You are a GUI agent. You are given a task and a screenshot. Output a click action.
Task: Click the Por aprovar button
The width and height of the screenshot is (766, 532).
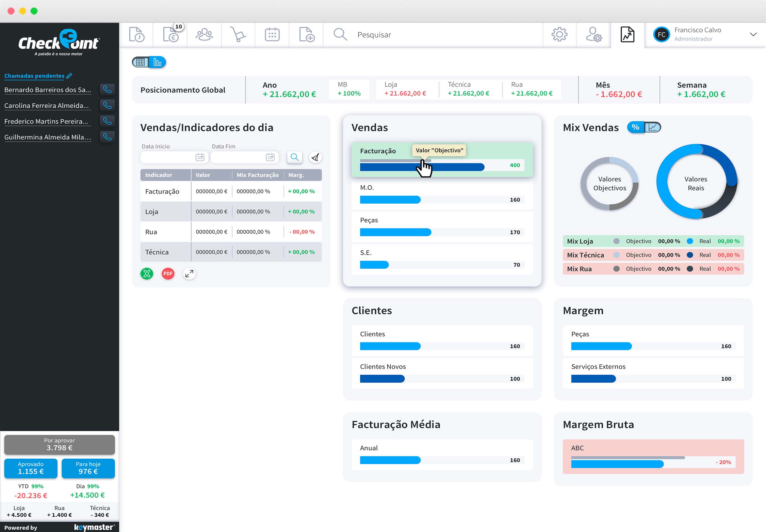(x=59, y=445)
